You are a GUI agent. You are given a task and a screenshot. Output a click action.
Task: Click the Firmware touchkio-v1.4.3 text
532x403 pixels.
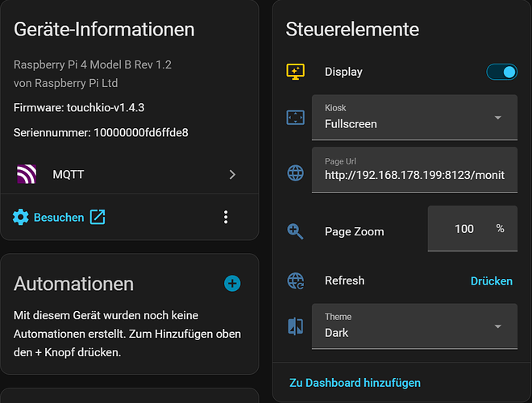pos(79,108)
